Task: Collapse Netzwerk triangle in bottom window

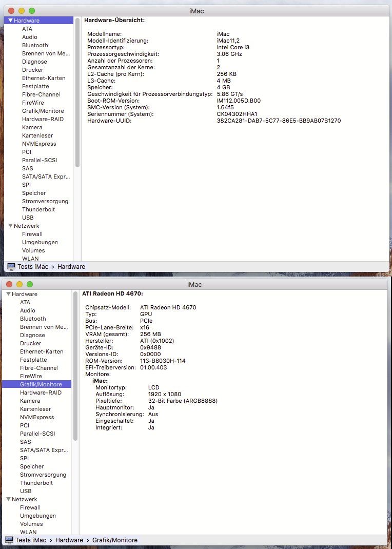Action: point(8,499)
